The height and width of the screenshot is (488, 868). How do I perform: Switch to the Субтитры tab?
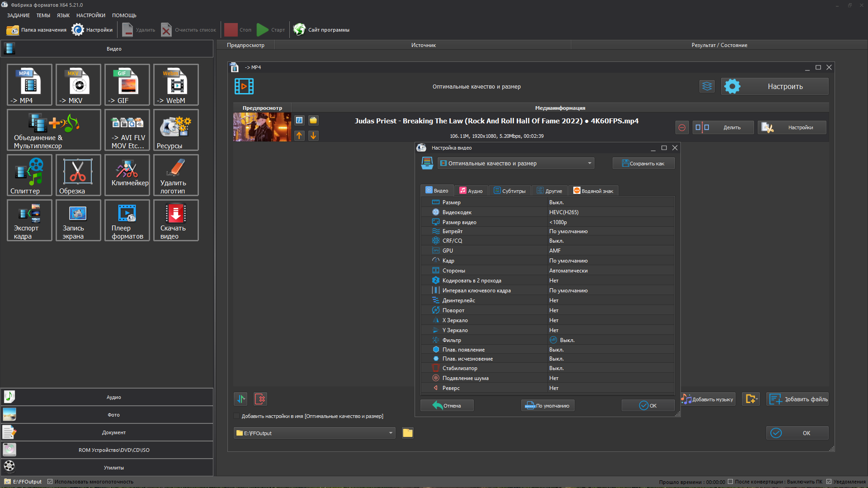pyautogui.click(x=510, y=191)
